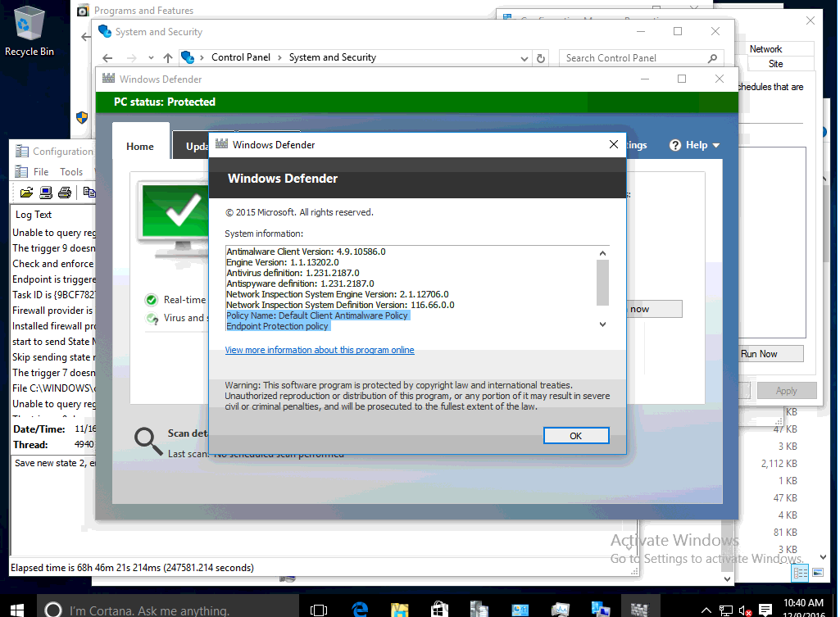This screenshot has height=617, width=840.
Task: Select 'The trigger 9 doesn' log row
Action: coord(54,248)
